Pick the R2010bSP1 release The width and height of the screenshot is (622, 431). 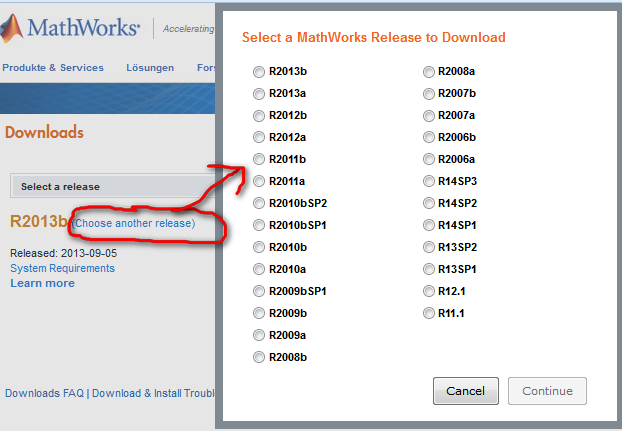[259, 225]
